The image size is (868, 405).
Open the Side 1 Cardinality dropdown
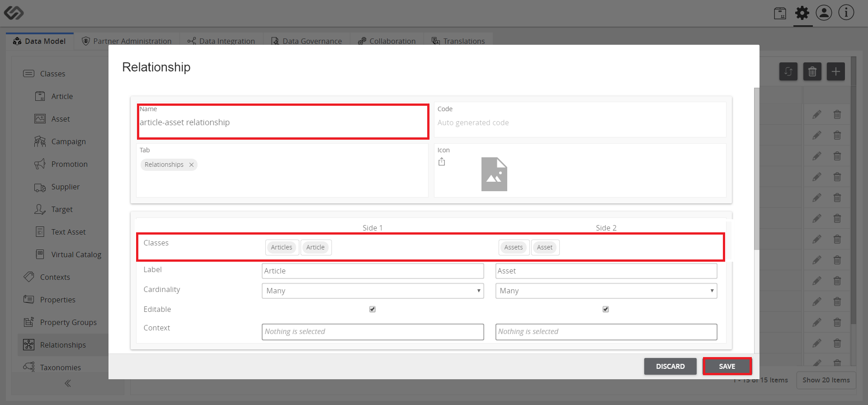[373, 291]
